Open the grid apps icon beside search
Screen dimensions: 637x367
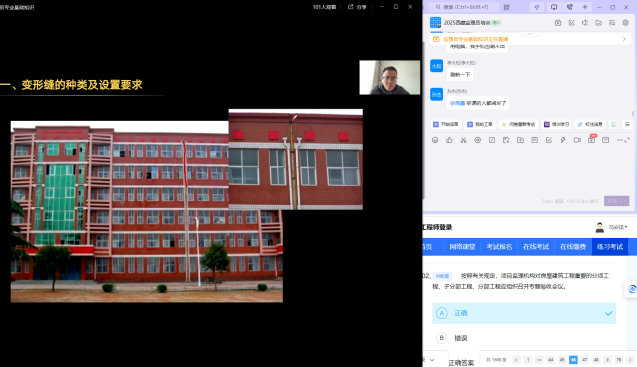507,7
